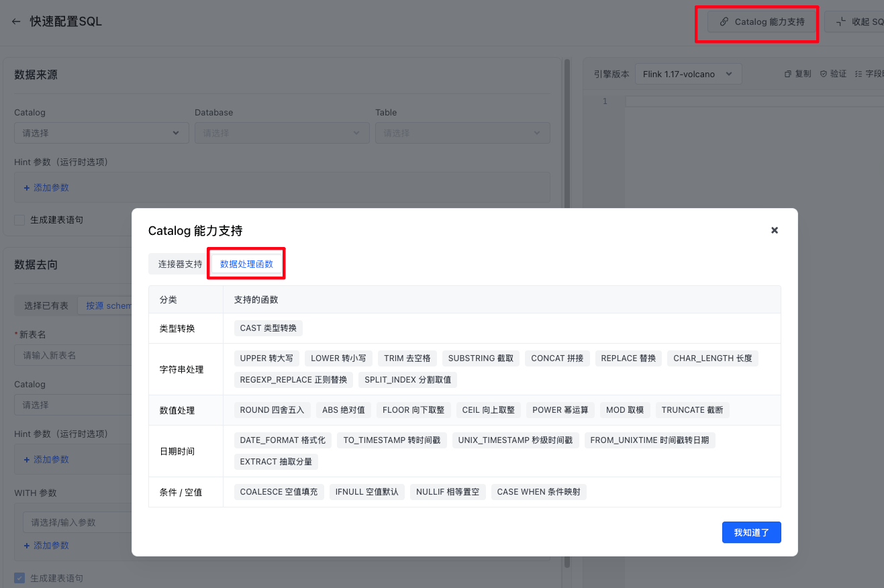The height and width of the screenshot is (588, 884).
Task: Go back using the arrow next to 快速配置SQL
Action: tap(16, 21)
